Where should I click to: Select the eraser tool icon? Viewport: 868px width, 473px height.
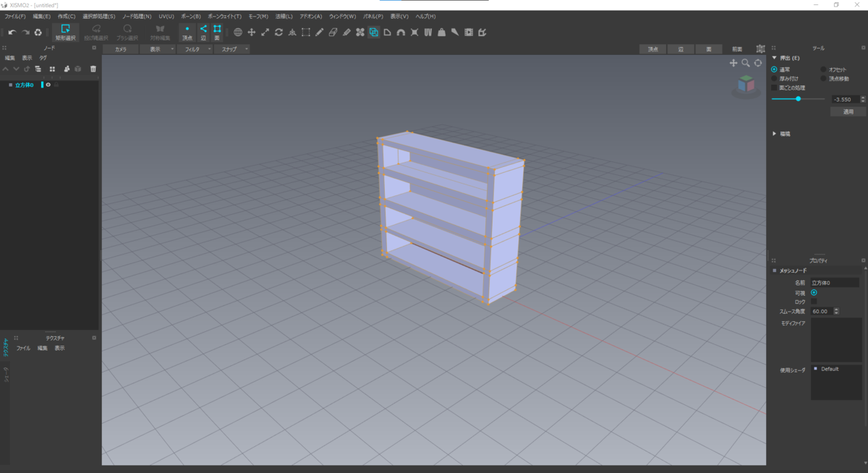[x=333, y=32]
